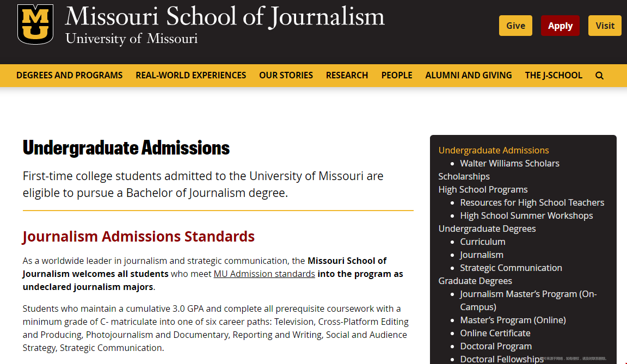Open Walter Williams Scholars sidebar link

(x=509, y=163)
